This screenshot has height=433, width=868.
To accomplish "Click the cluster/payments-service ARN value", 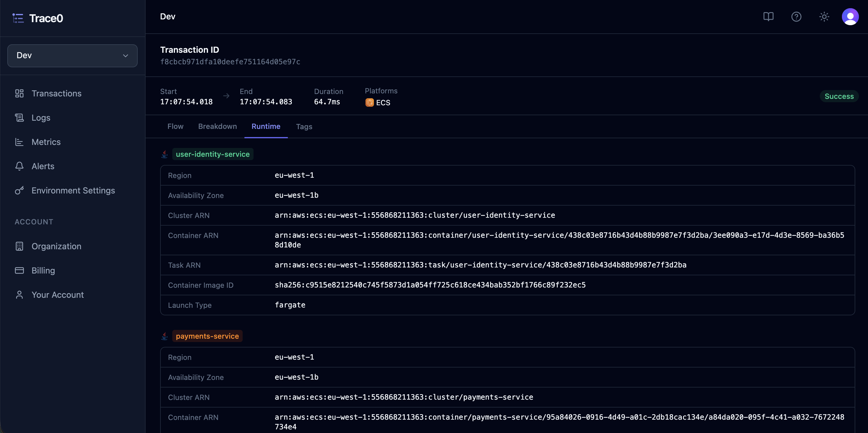I will (x=404, y=397).
